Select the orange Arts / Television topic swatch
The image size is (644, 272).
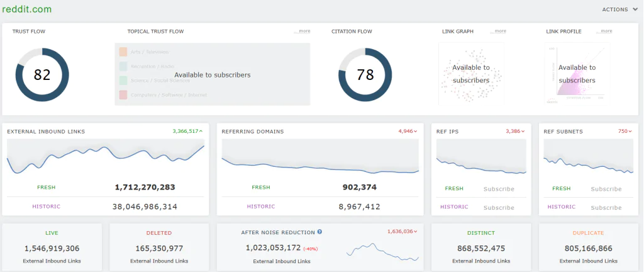123,52
